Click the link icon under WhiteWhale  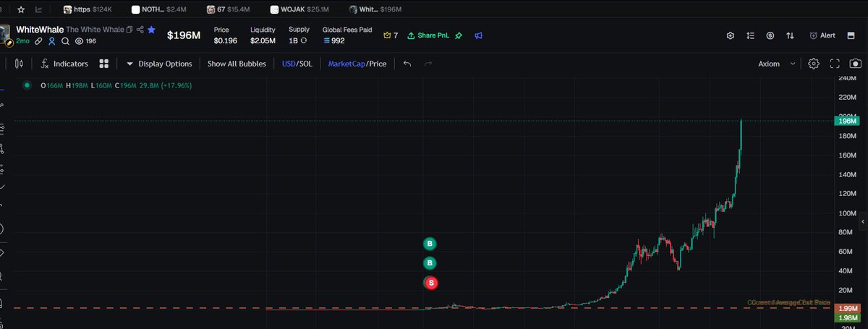point(39,41)
